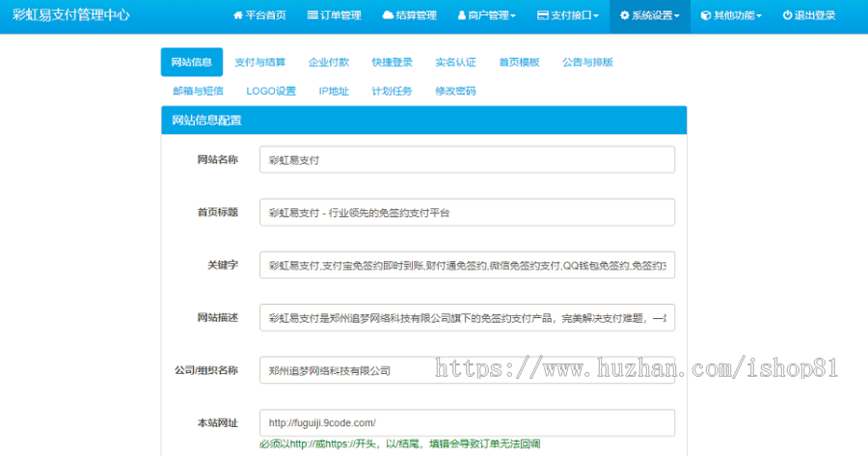
Task: Open 结算管理 menu item
Action: pos(410,15)
